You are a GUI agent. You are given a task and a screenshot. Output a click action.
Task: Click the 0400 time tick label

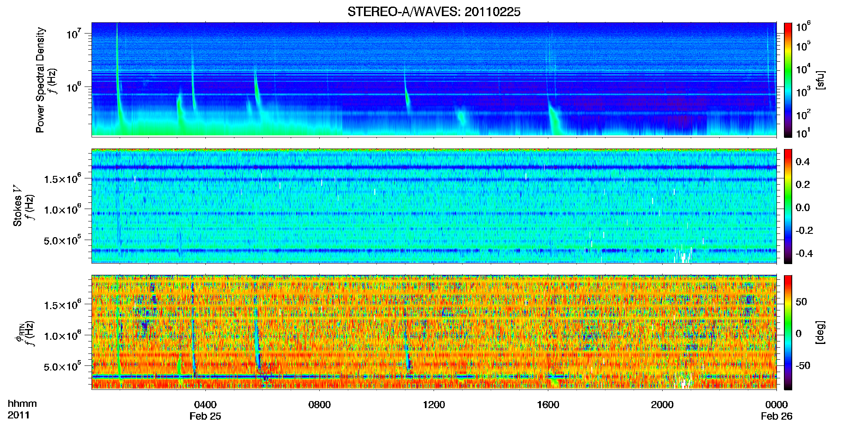(x=205, y=405)
